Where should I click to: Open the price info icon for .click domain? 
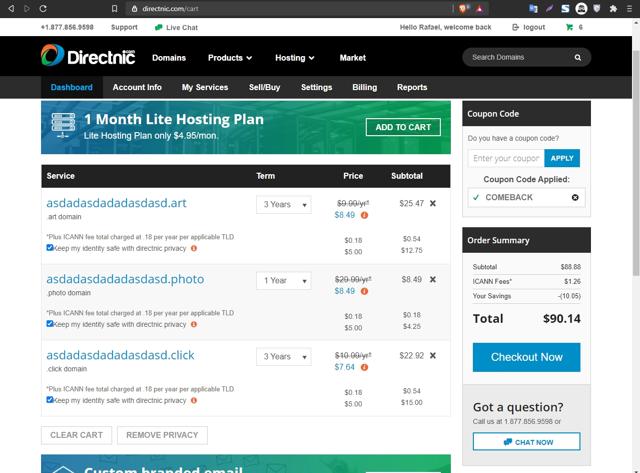click(x=364, y=367)
